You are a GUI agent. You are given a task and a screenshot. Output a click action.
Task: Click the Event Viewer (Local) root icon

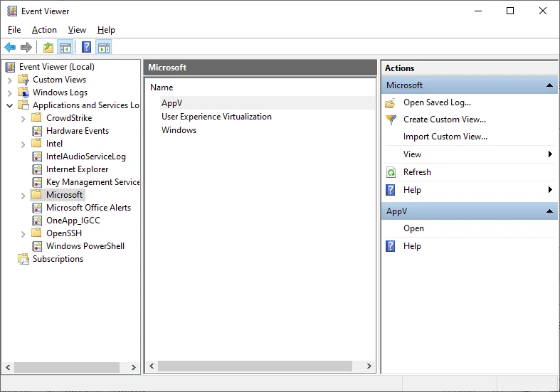tap(11, 67)
